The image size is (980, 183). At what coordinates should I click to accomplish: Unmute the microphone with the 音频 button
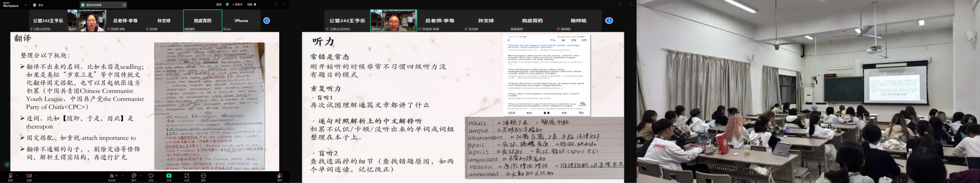10,176
